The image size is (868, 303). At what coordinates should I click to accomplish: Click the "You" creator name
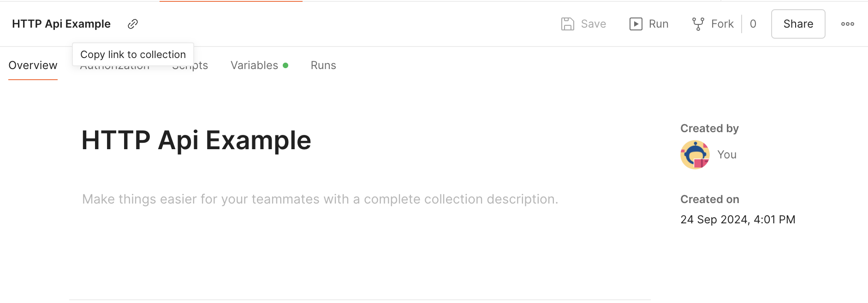[x=727, y=155]
